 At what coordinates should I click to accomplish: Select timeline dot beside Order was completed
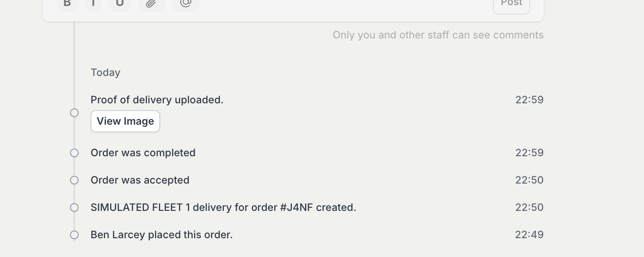click(x=74, y=153)
